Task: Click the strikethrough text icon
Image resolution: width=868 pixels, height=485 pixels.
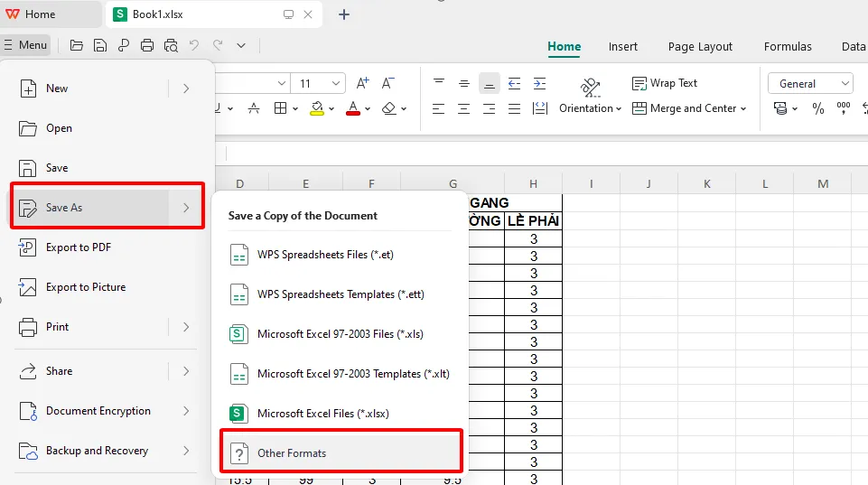Action: 254,108
